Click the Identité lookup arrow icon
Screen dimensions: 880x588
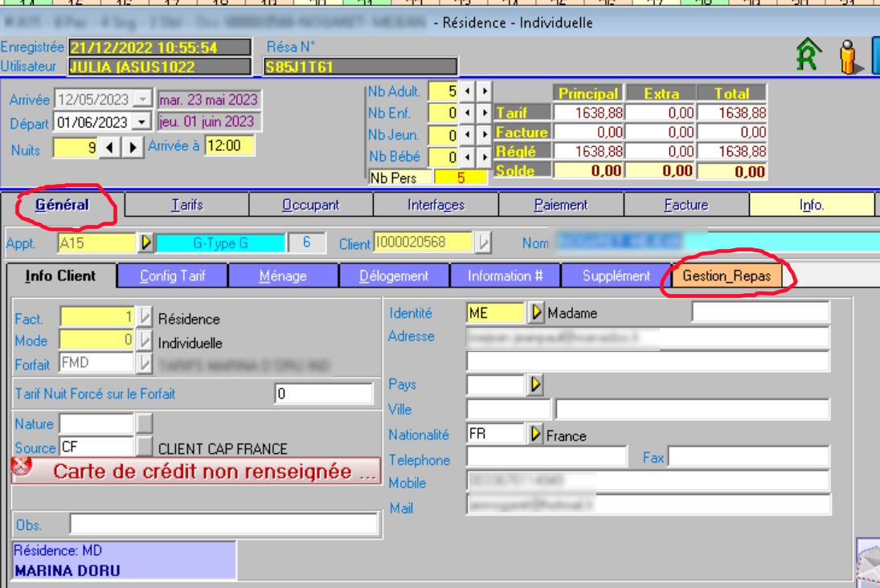[536, 312]
